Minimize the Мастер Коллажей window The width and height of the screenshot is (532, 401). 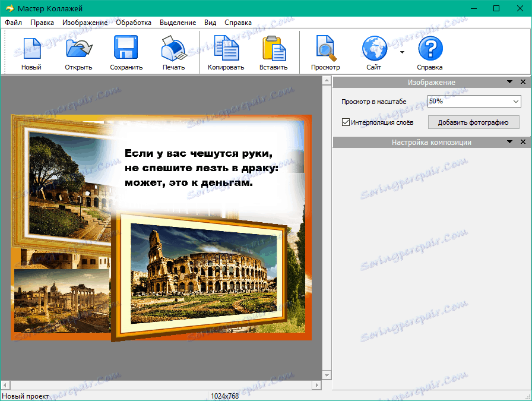point(474,8)
